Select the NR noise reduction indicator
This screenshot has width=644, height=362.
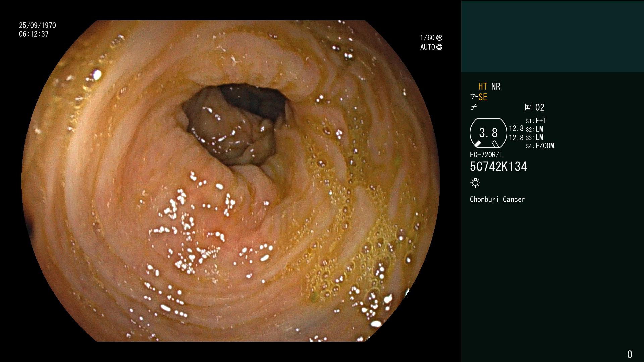[x=496, y=86]
